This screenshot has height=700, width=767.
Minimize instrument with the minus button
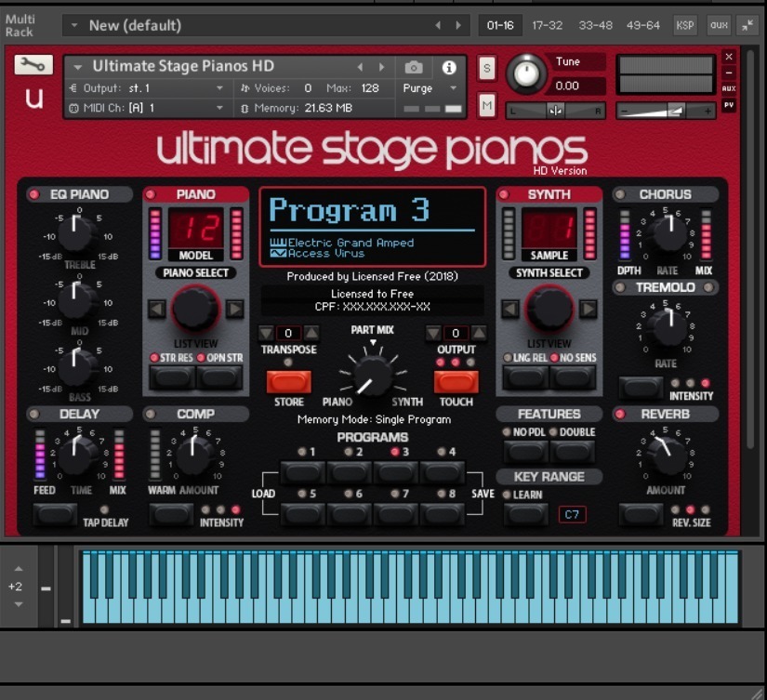729,73
